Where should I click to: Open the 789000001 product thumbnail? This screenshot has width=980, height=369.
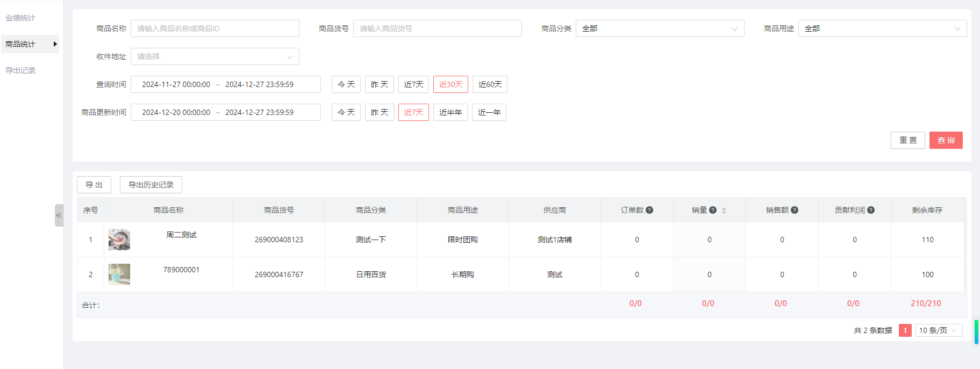click(x=119, y=274)
